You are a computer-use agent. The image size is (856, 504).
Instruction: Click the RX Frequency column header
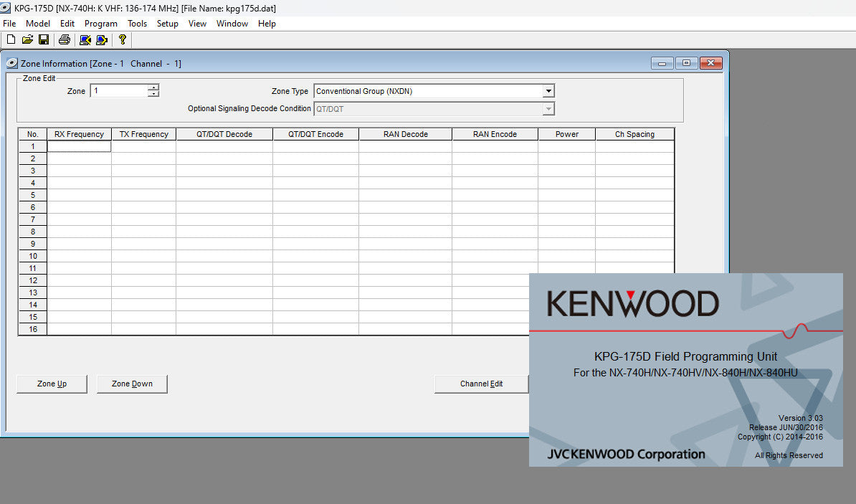coord(79,134)
